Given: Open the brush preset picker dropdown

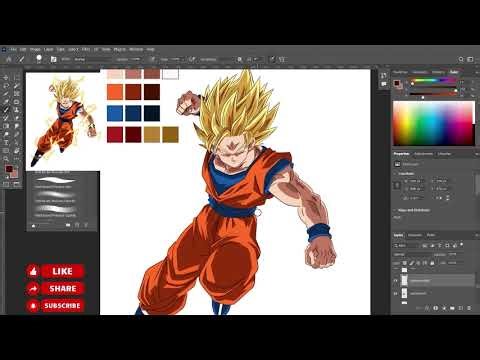Looking at the screenshot, I should [39, 59].
